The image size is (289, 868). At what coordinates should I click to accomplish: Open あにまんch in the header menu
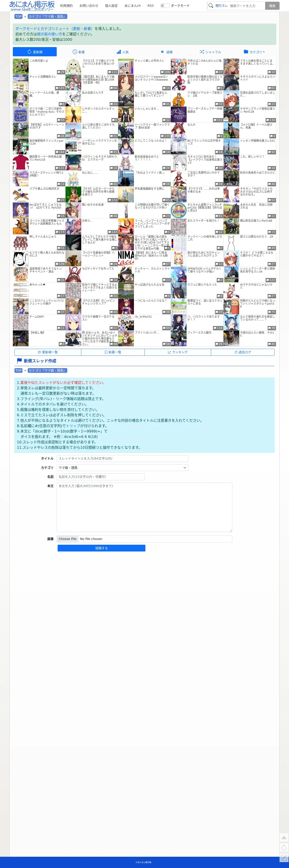[x=133, y=6]
